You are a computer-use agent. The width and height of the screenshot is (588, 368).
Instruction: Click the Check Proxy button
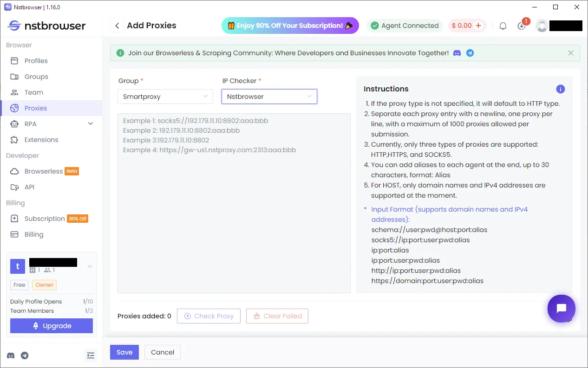point(209,316)
